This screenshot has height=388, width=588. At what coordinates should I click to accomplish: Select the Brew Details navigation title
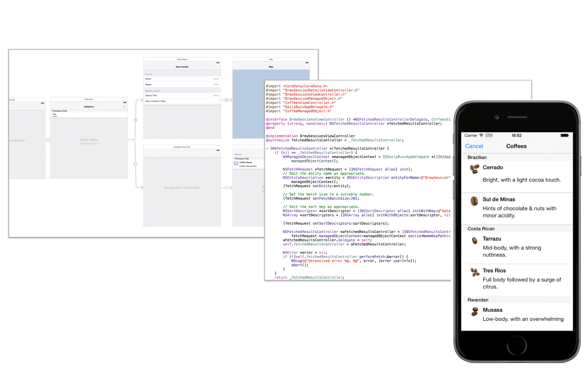[x=182, y=67]
